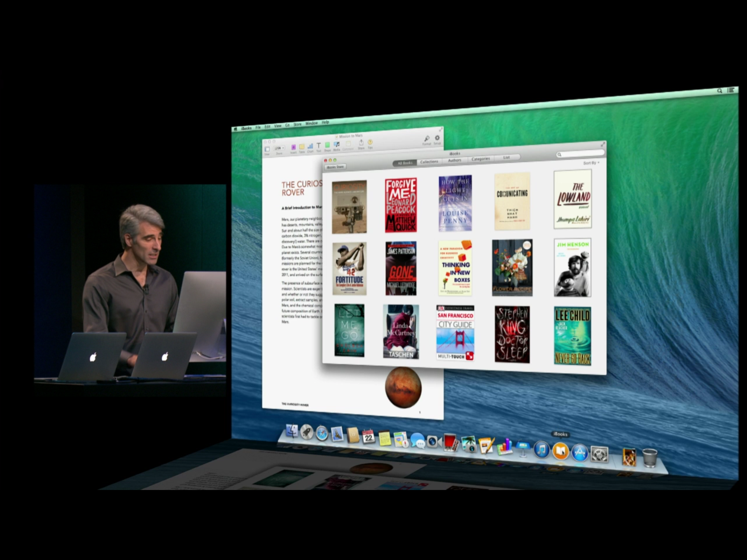Click the Tips icon in Pages toolbar

coord(370,142)
